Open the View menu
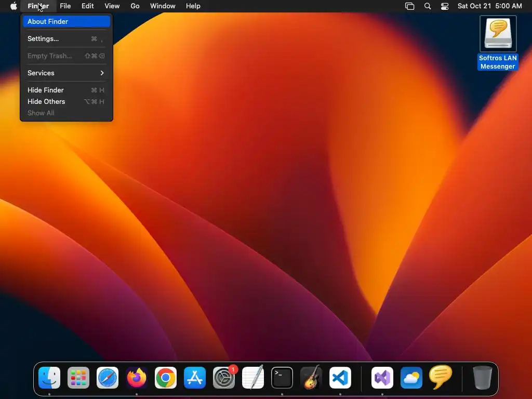 click(112, 6)
